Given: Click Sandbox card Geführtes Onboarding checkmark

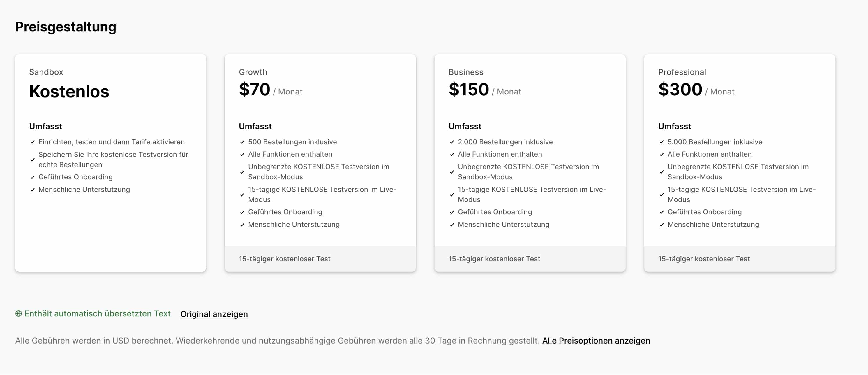Looking at the screenshot, I should click(x=33, y=177).
